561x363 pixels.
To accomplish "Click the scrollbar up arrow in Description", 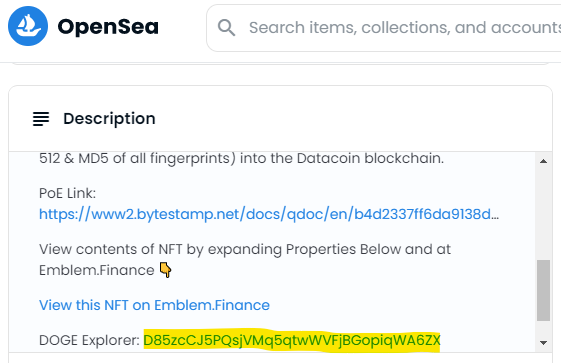I will (543, 161).
